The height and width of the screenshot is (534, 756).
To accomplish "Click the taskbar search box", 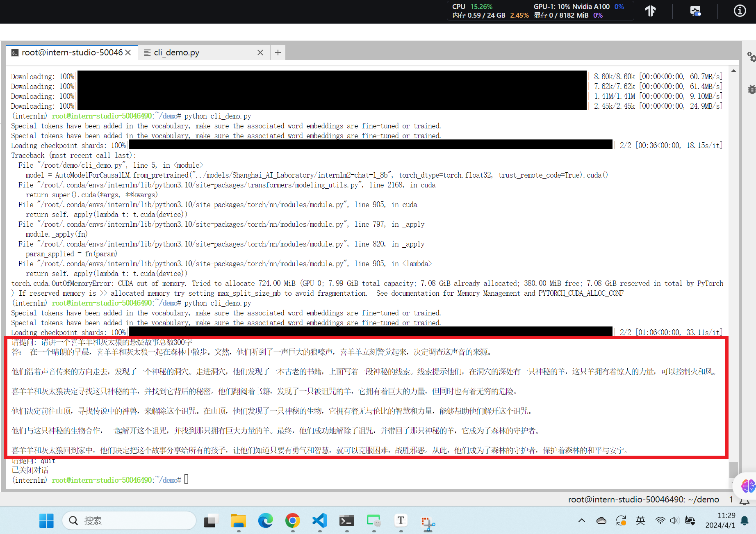I will click(129, 521).
